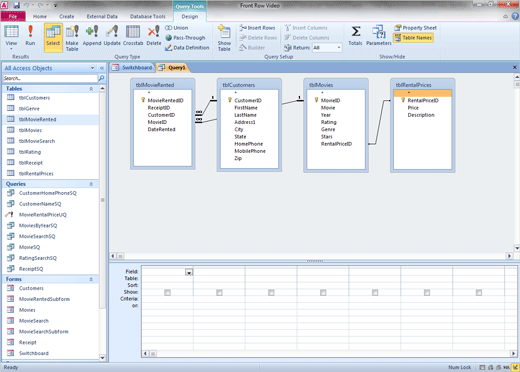This screenshot has width=520, height=372.
Task: Switch to the External Data tab
Action: pos(102,16)
